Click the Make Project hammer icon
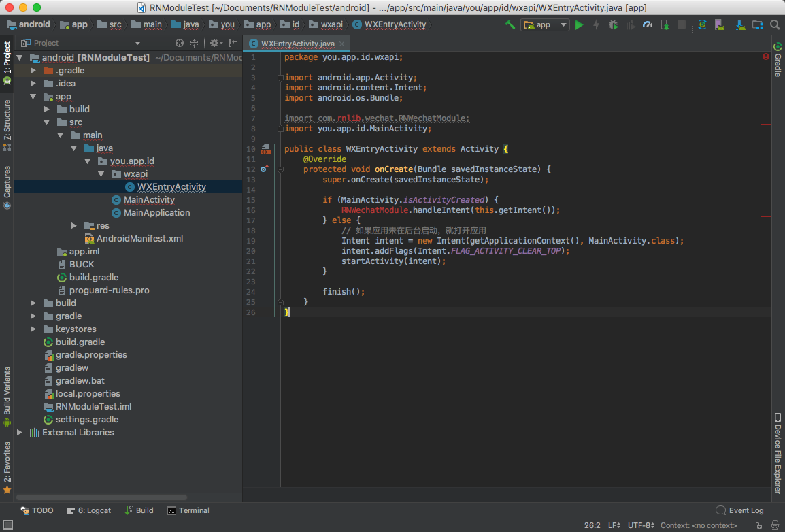Viewport: 785px width, 532px height. coord(510,24)
